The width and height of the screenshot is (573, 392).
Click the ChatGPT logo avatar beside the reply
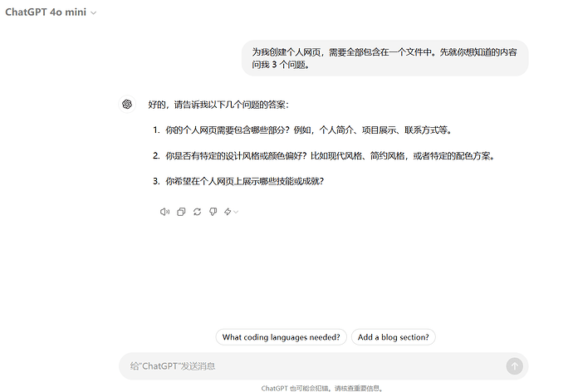click(127, 104)
